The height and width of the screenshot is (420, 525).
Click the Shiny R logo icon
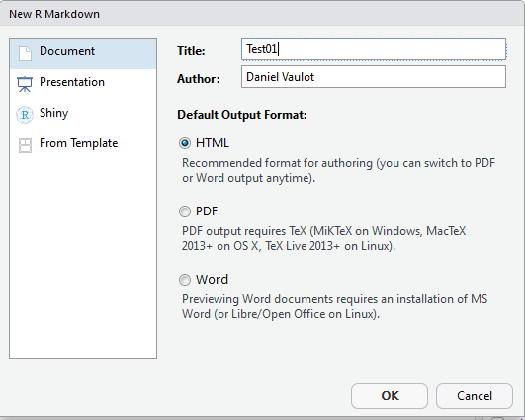pyautogui.click(x=25, y=115)
